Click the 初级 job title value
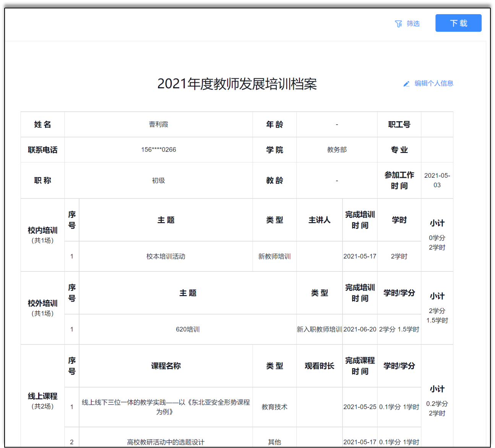This screenshot has height=448, width=495. [x=158, y=180]
